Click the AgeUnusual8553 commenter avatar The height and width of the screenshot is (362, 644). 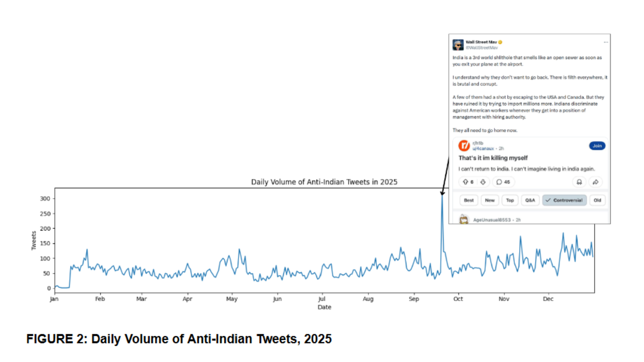[x=464, y=220]
